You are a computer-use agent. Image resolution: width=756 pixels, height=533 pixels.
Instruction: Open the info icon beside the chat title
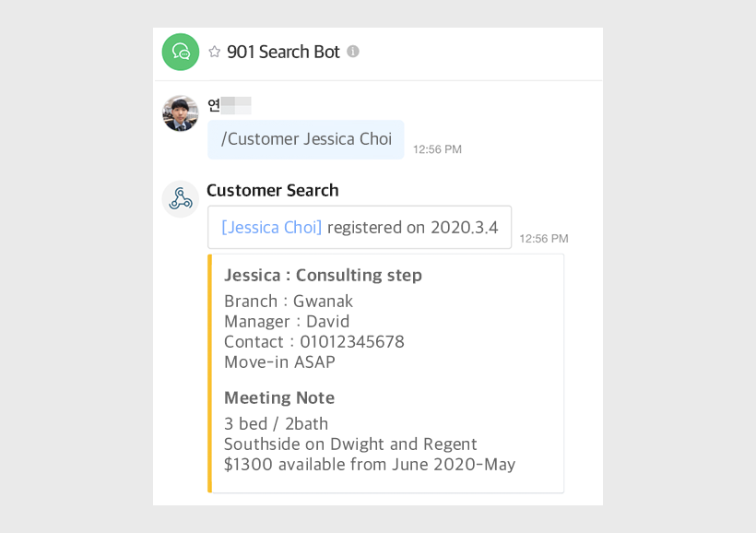pos(352,53)
